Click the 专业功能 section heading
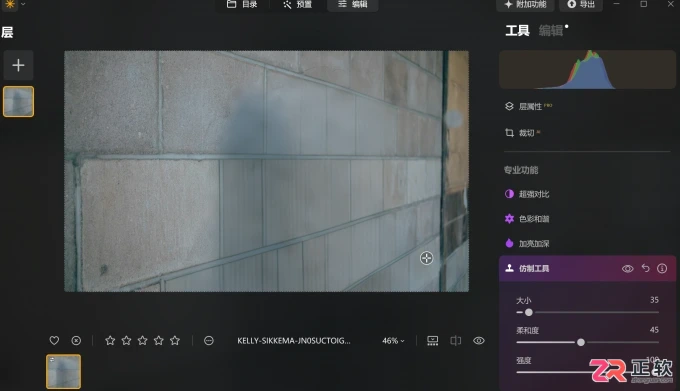The image size is (680, 391). point(521,170)
